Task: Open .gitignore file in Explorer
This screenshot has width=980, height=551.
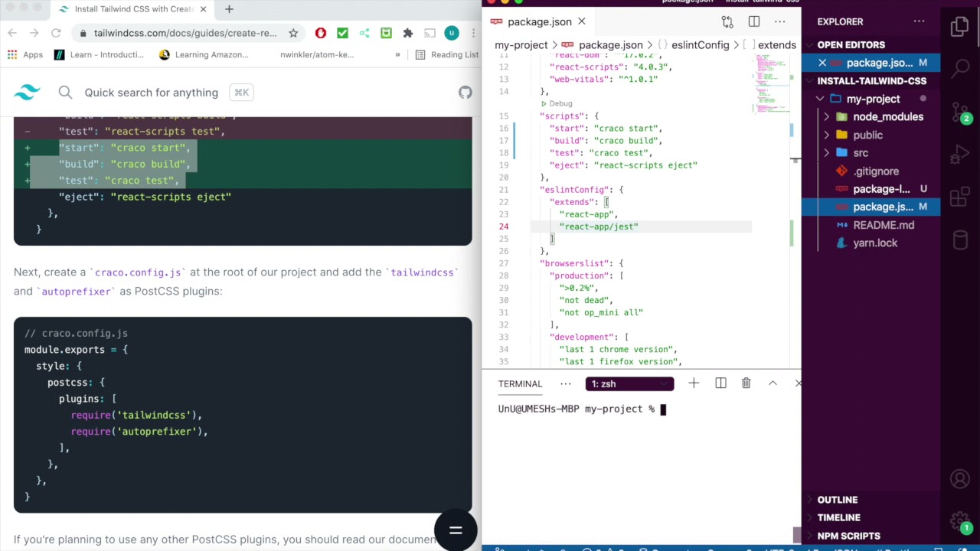Action: pos(876,171)
